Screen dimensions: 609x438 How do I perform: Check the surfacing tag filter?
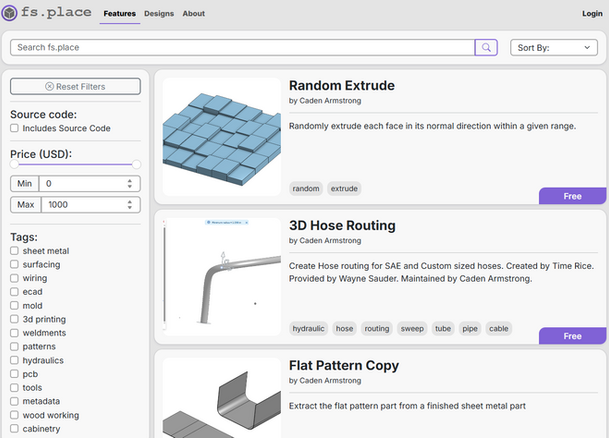click(x=14, y=264)
